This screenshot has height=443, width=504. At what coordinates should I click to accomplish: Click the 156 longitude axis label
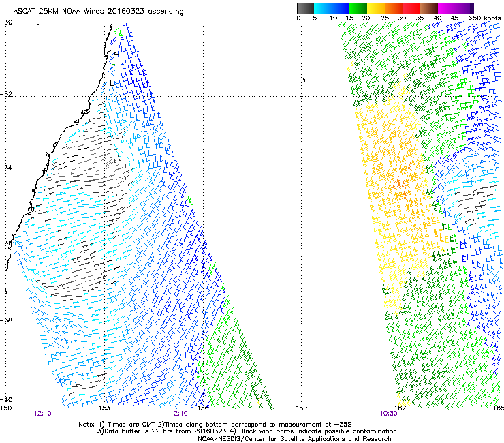coord(203,408)
